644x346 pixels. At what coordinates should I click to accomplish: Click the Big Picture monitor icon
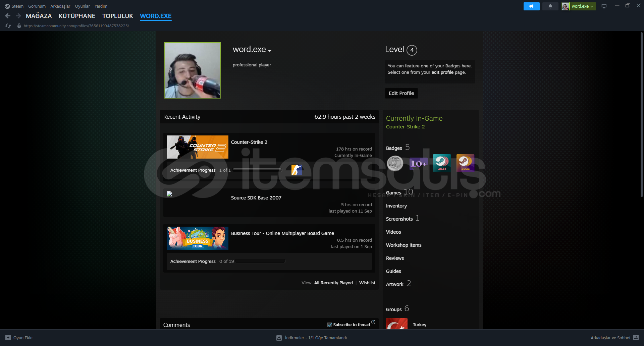(604, 6)
